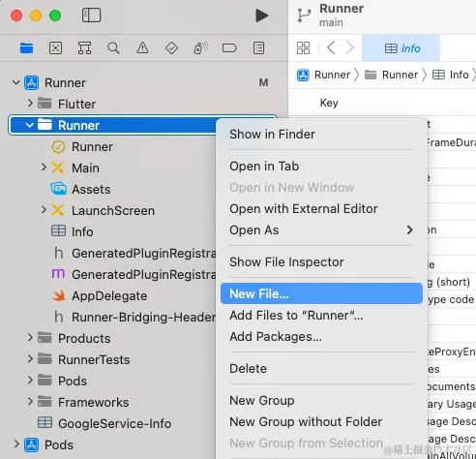Open the Test navigator diamond icon
Viewport: 476px width, 459px height.
click(171, 48)
